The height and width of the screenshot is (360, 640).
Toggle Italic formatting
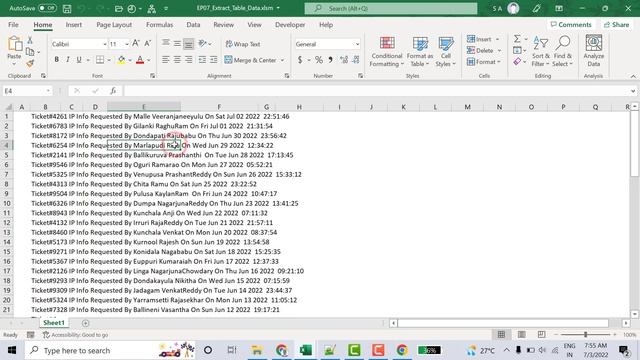pyautogui.click(x=67, y=60)
